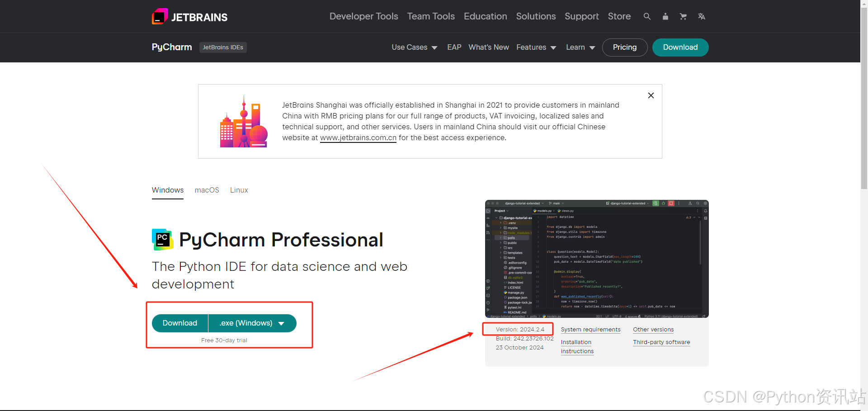Image resolution: width=868 pixels, height=411 pixels.
Task: Download PyCharm Professional
Action: coord(180,323)
